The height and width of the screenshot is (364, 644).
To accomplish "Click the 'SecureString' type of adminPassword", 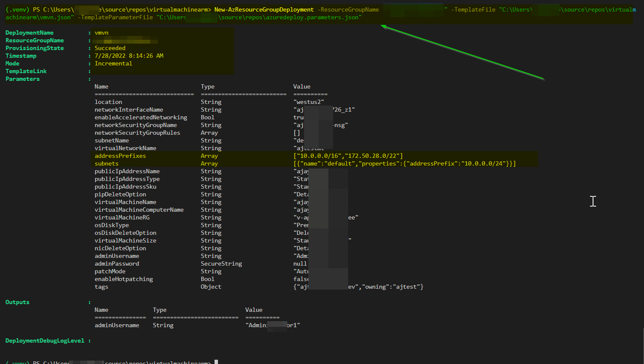I will click(x=221, y=264).
